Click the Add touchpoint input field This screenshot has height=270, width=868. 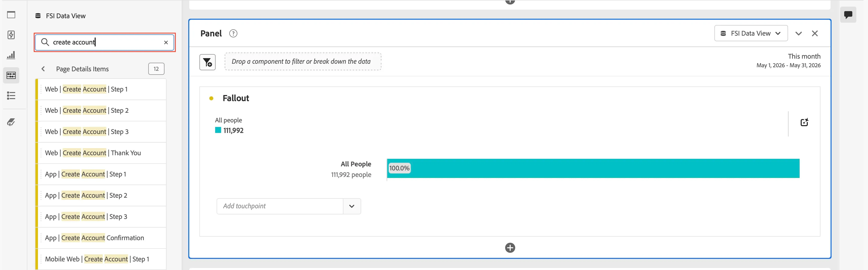280,206
